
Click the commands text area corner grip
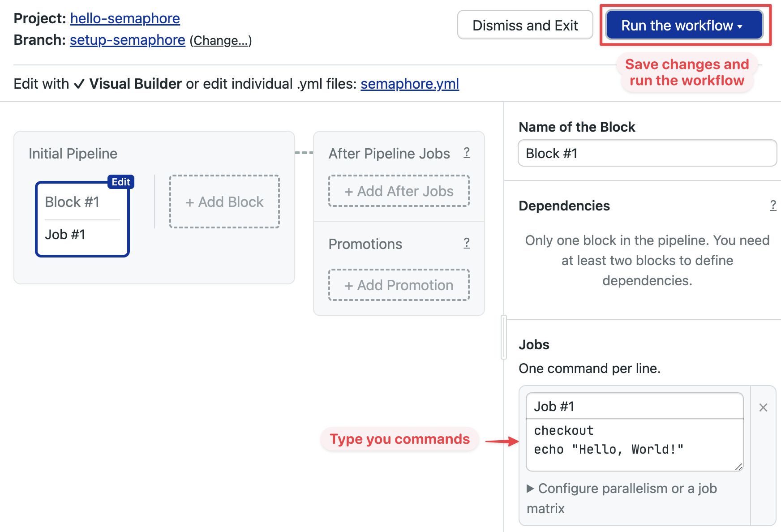(739, 467)
